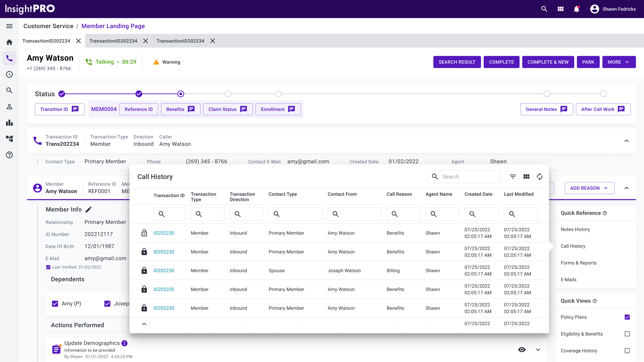Screen dimensions: 644x362
Task: Open the hamburger sidebar menu
Action: (9, 26)
